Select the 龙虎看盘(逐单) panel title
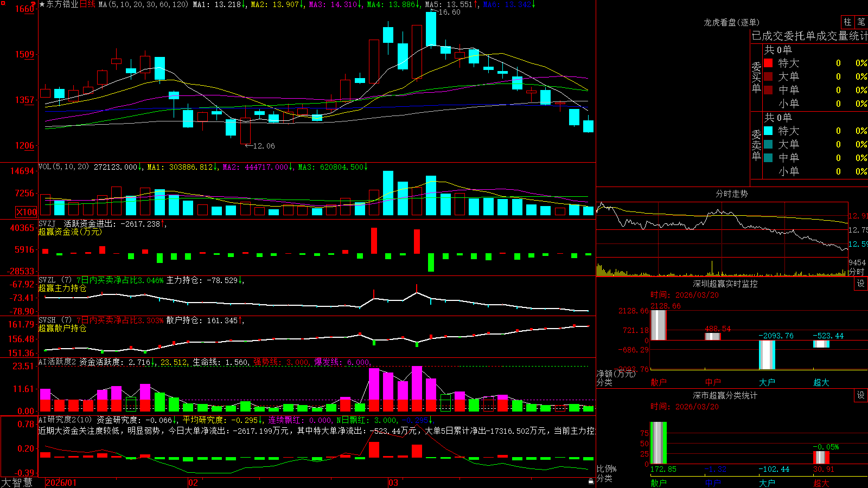This screenshot has width=868, height=488. pos(731,22)
